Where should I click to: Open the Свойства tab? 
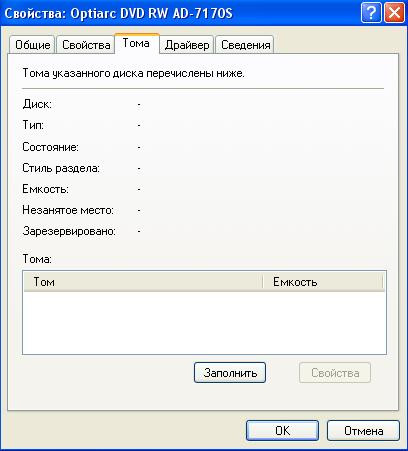click(86, 45)
